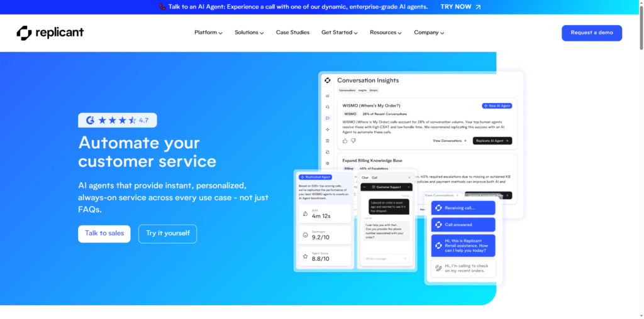Click the 'Receiving call...' card text
644x319 pixels.
pyautogui.click(x=460, y=208)
